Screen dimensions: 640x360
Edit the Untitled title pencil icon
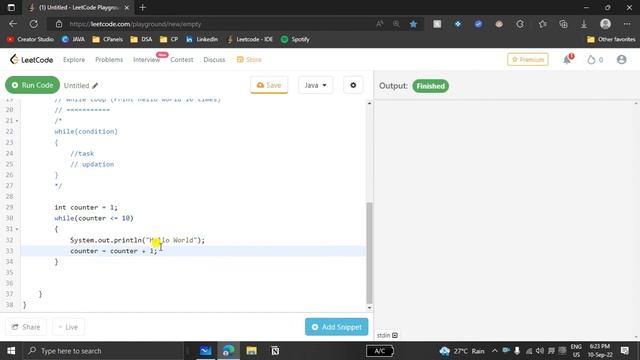coord(95,86)
